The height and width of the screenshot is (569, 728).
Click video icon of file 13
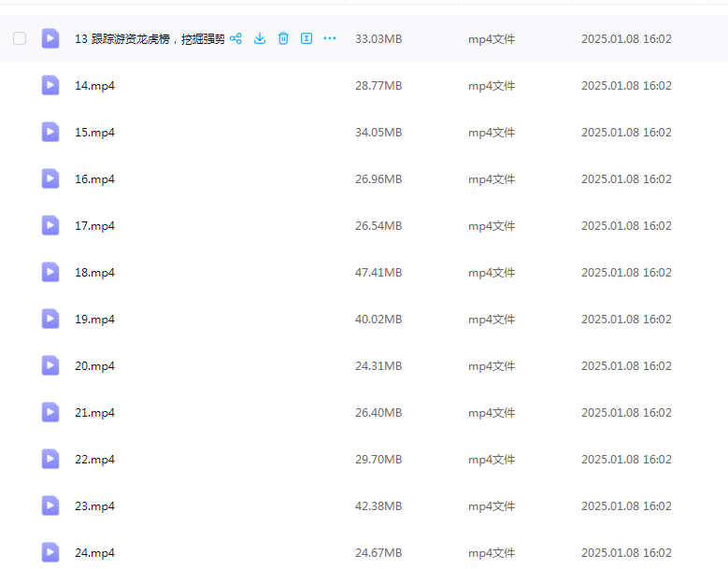click(x=50, y=38)
